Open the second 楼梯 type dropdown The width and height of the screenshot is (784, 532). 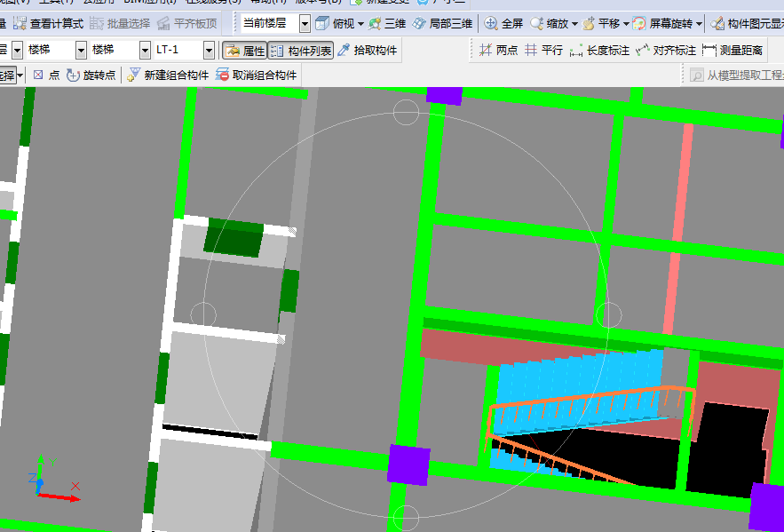coord(145,50)
